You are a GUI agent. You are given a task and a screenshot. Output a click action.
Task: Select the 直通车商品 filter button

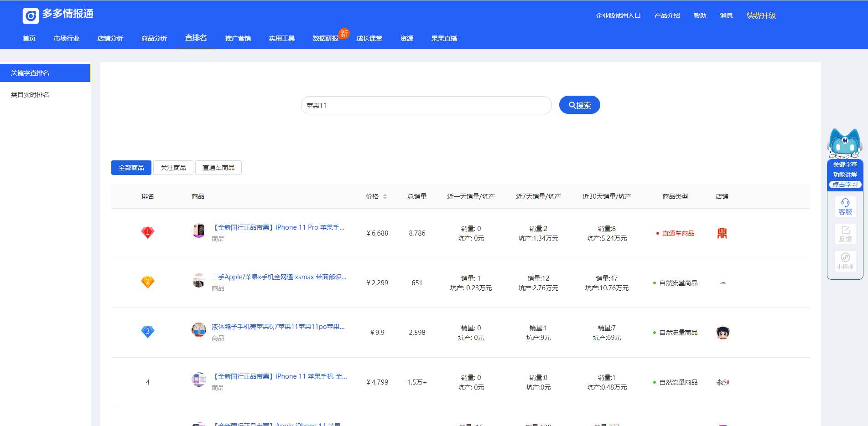(x=218, y=168)
